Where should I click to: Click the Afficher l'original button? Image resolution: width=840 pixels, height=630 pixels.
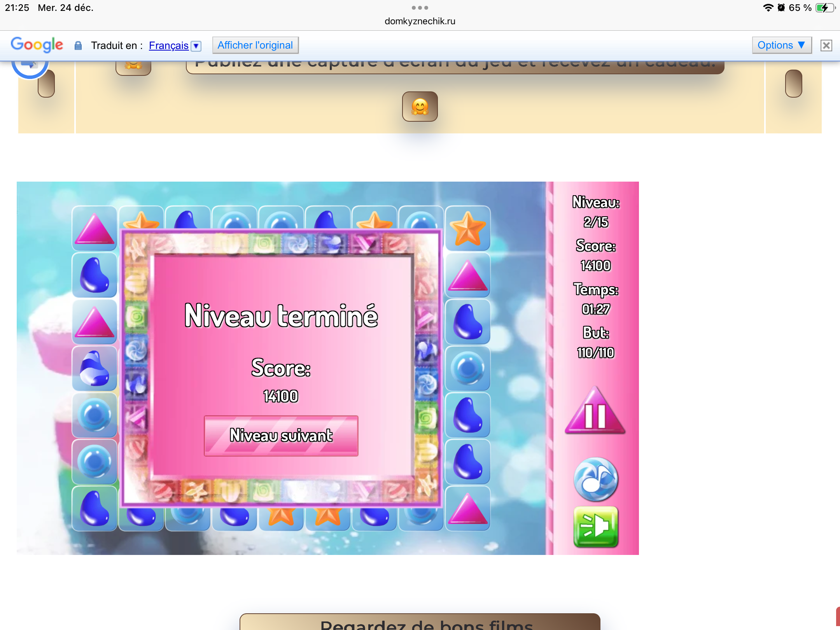255,45
